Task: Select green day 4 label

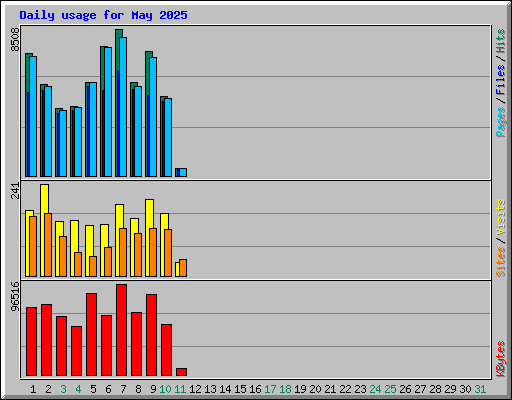Action: (x=78, y=389)
